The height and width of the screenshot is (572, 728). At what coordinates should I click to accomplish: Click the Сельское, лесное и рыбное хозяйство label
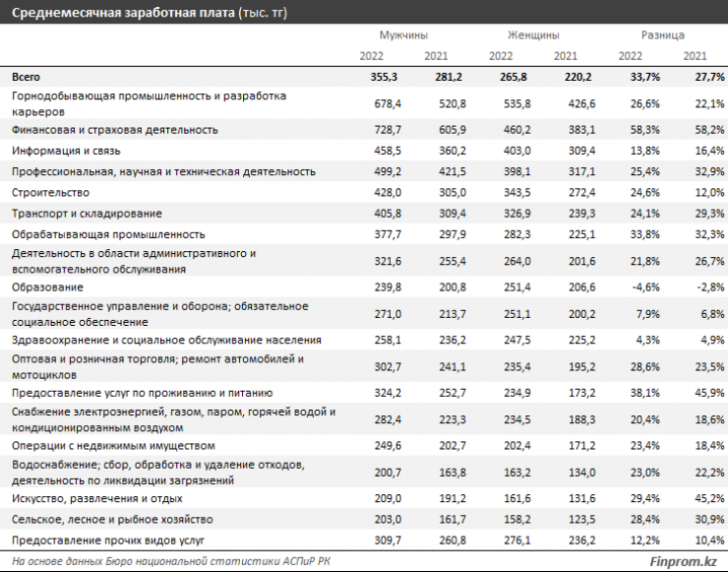click(x=114, y=519)
